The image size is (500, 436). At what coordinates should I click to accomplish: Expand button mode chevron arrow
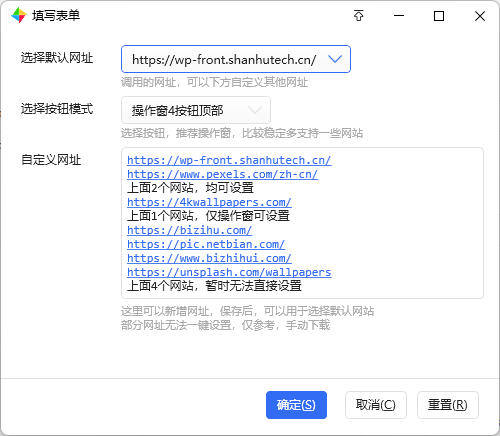click(255, 110)
